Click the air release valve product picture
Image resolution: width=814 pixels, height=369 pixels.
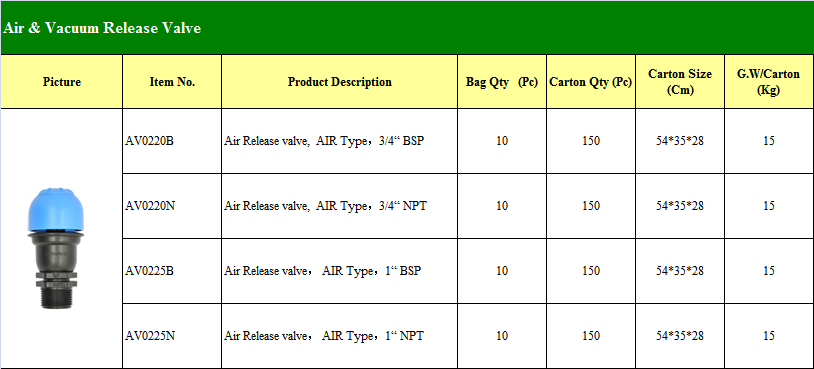click(52, 249)
